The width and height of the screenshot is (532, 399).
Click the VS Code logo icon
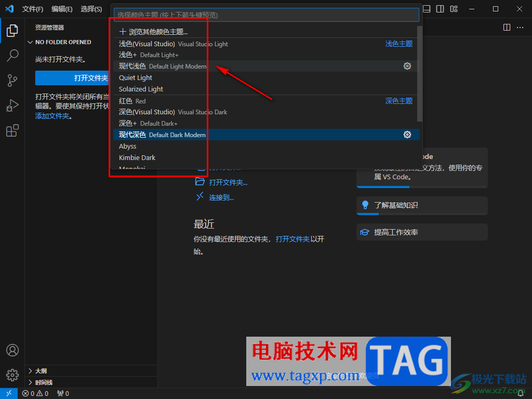tap(9, 9)
